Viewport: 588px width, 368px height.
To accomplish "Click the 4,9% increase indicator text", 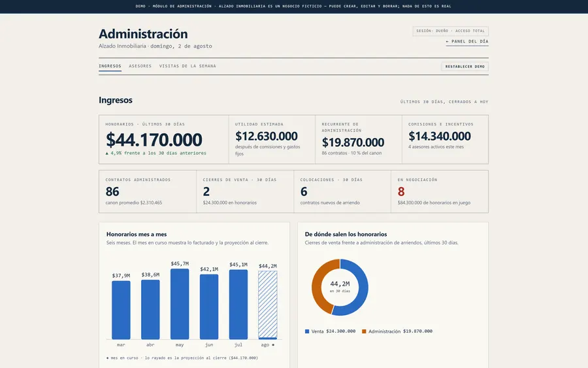I will pos(155,153).
